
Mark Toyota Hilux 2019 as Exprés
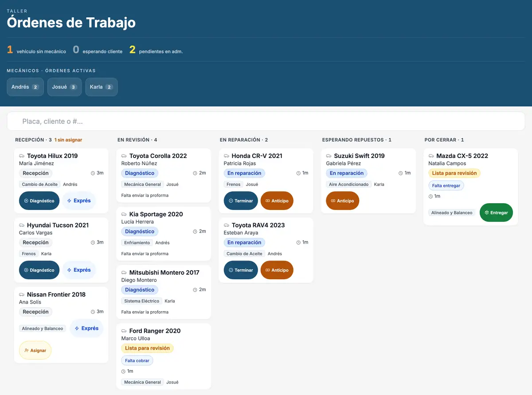79,201
